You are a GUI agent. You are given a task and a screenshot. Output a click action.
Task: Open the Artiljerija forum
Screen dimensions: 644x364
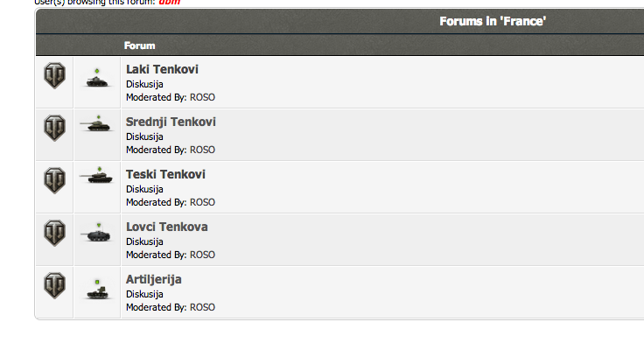[154, 280]
